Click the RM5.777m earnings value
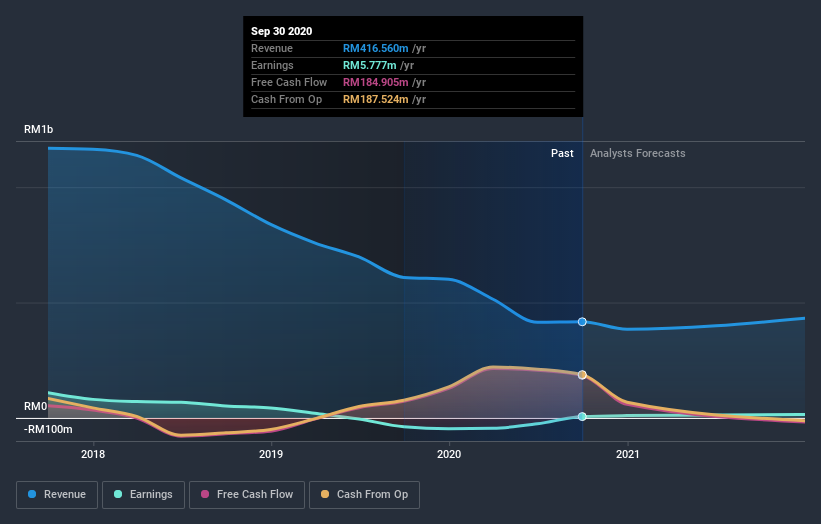This screenshot has width=821, height=524. [x=370, y=65]
